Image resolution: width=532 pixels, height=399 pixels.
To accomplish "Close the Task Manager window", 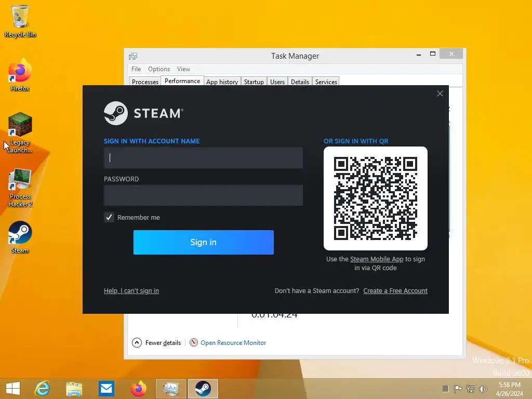I will [x=451, y=54].
